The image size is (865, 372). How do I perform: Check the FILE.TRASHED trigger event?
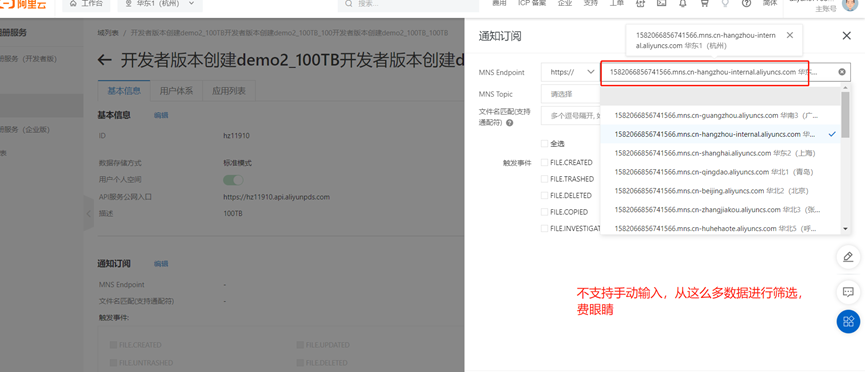544,179
